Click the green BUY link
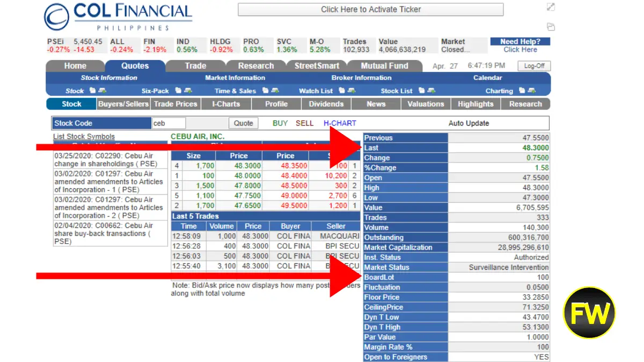This screenshot has height=362, width=644. [x=280, y=123]
